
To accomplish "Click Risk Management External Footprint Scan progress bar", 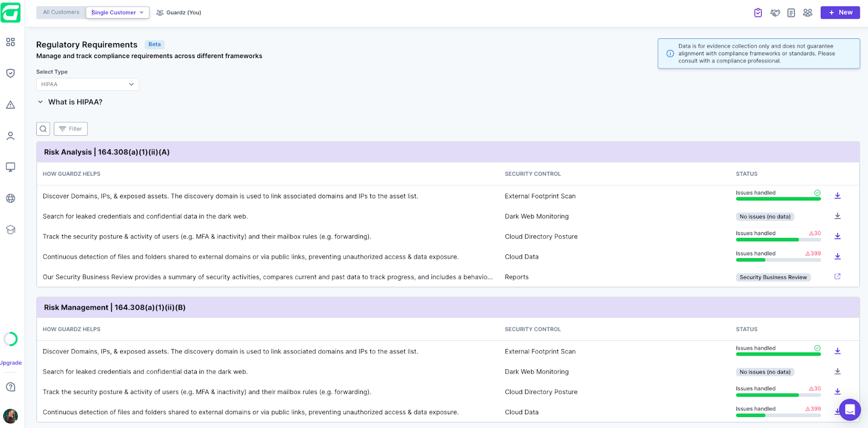I will coord(778,355).
